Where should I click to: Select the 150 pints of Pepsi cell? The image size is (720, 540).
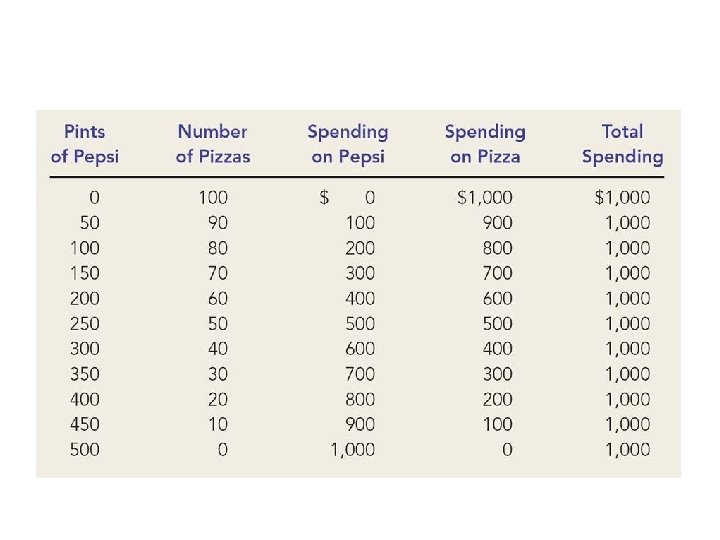85,273
